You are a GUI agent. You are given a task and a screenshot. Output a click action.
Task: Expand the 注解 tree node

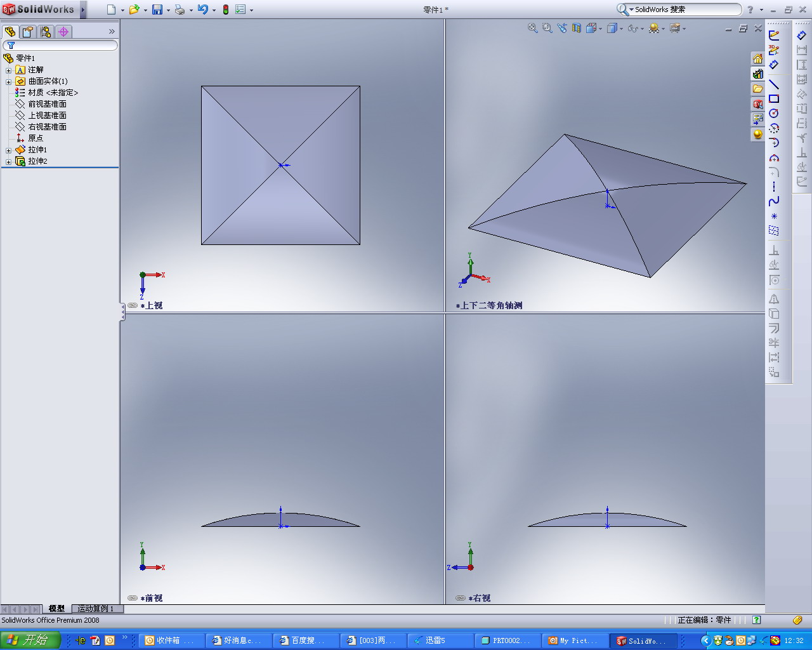pyautogui.click(x=8, y=70)
